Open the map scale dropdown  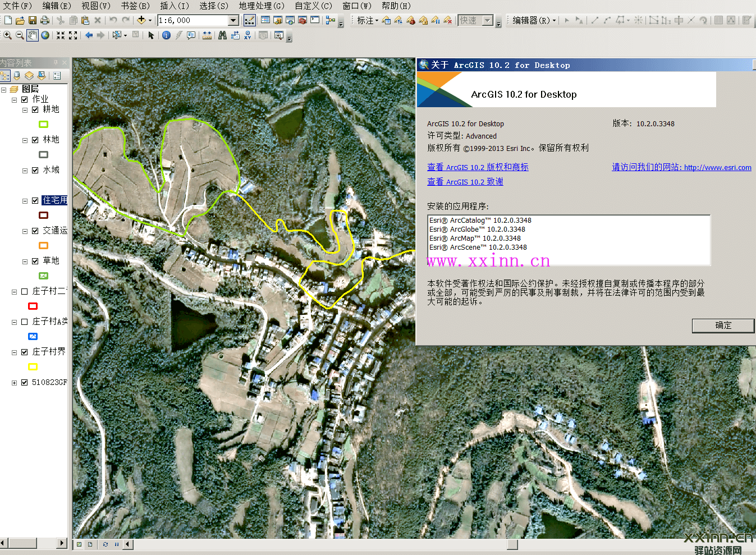(233, 20)
